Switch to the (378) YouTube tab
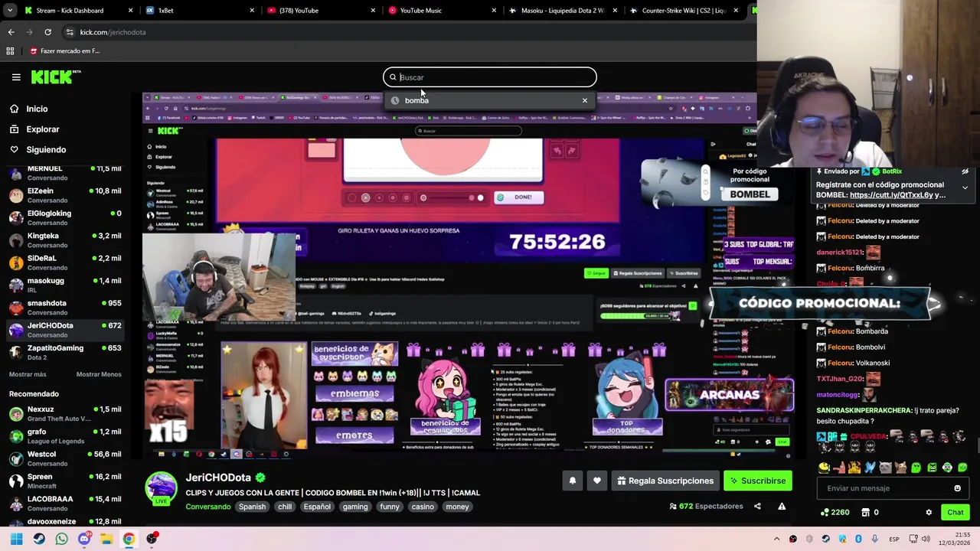This screenshot has width=980, height=551. pyautogui.click(x=322, y=11)
